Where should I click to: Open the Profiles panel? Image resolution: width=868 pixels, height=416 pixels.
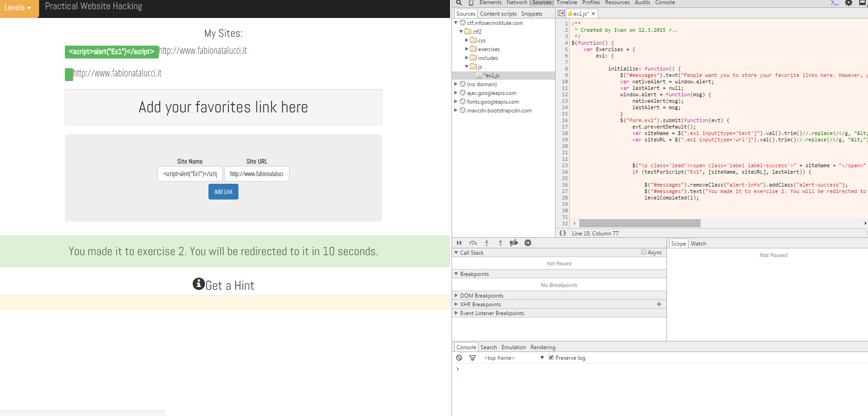pos(591,3)
